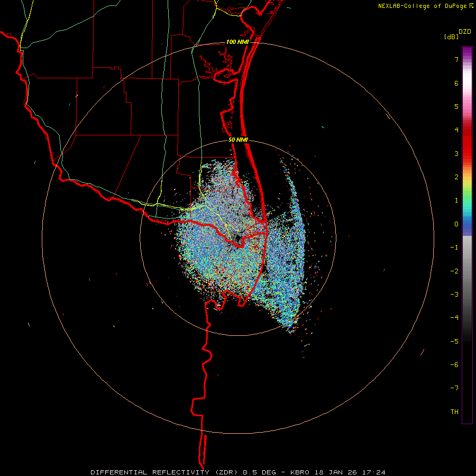Viewport: 476px width, 476px height.
Task: Click the -6 value on the color scale
Action: 454,365
